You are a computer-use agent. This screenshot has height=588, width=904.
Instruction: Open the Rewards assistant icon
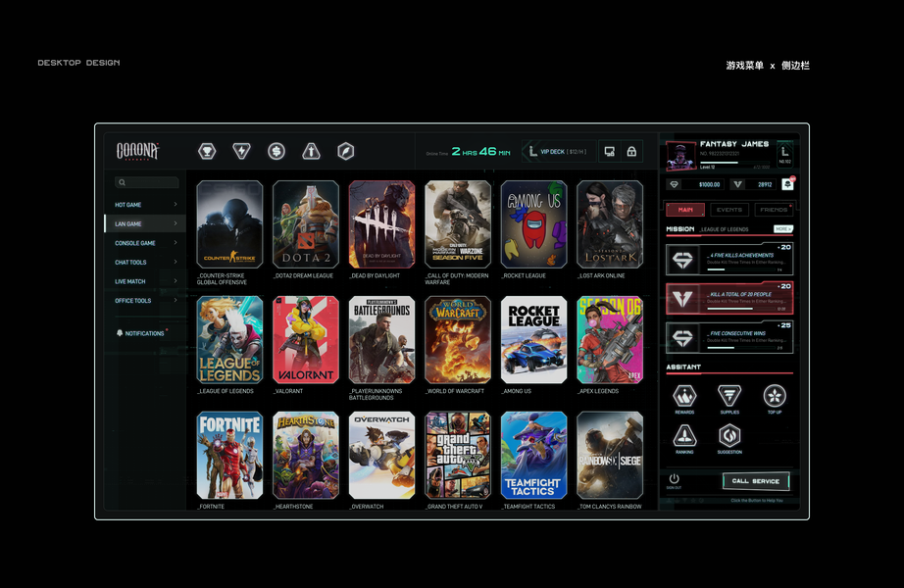[x=684, y=396]
